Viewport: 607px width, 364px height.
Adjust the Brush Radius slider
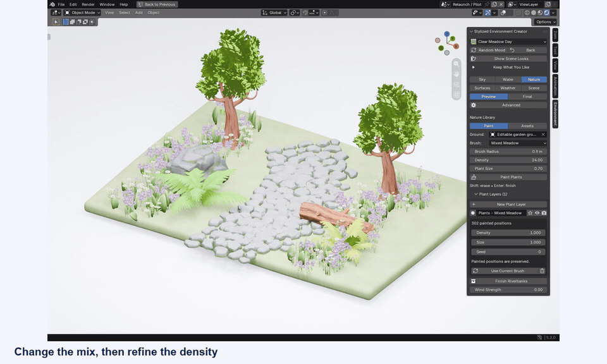click(508, 152)
